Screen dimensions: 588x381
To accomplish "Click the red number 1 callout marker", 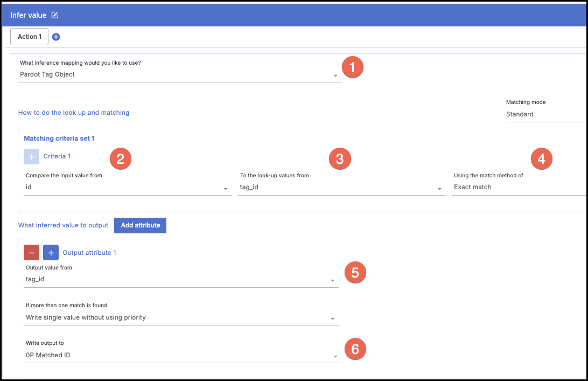I will 353,68.
